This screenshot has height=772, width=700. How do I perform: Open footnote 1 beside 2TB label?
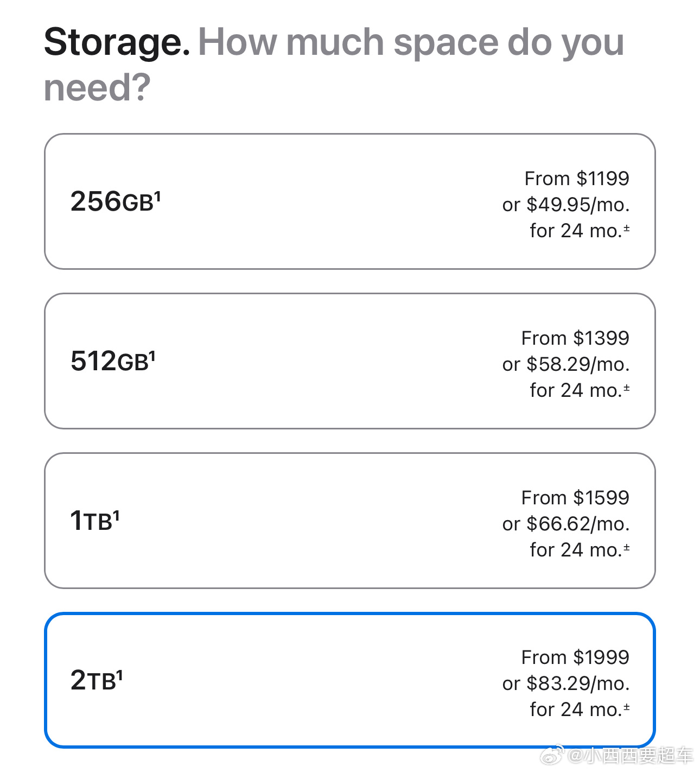pyautogui.click(x=120, y=675)
